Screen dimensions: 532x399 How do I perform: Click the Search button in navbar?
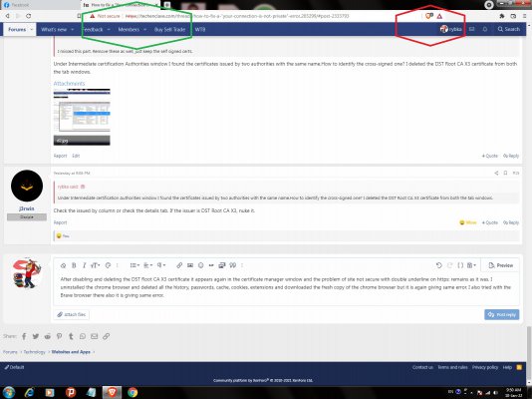pyautogui.click(x=509, y=29)
